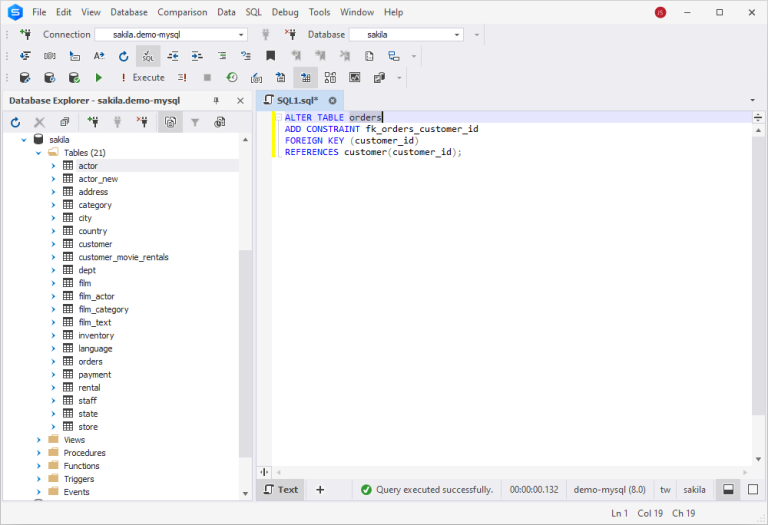Pin the Database Explorer panel

216,100
